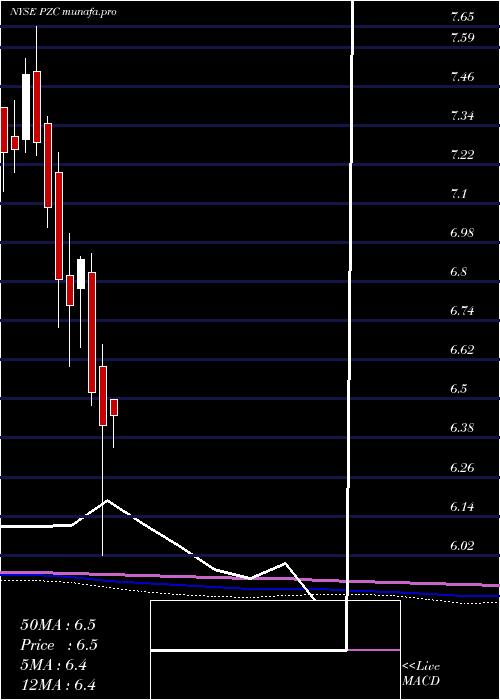Click the 7.65 price axis label
Viewport: 500px width, 700px height.
pos(462,17)
